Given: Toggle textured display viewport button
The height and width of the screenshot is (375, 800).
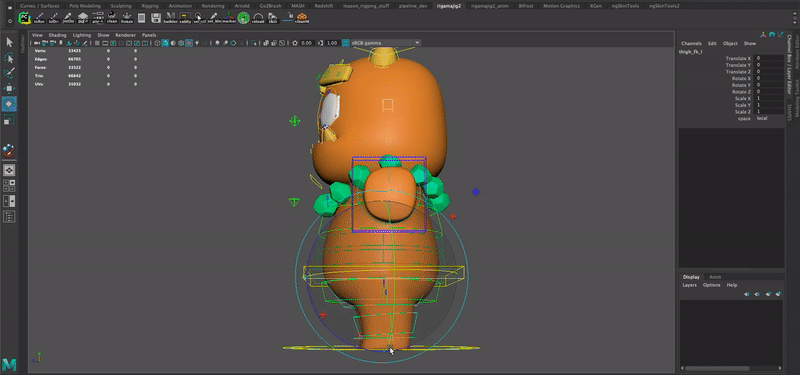Looking at the screenshot, I should [x=189, y=43].
